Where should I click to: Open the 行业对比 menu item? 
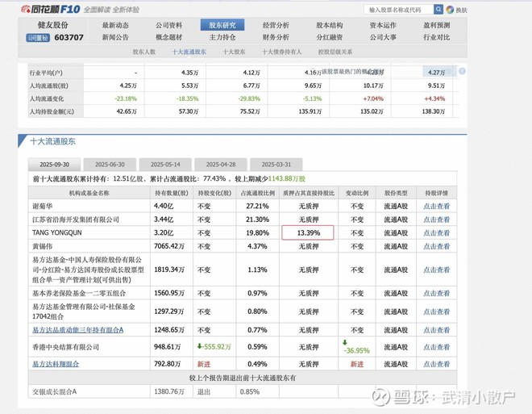[x=437, y=37]
